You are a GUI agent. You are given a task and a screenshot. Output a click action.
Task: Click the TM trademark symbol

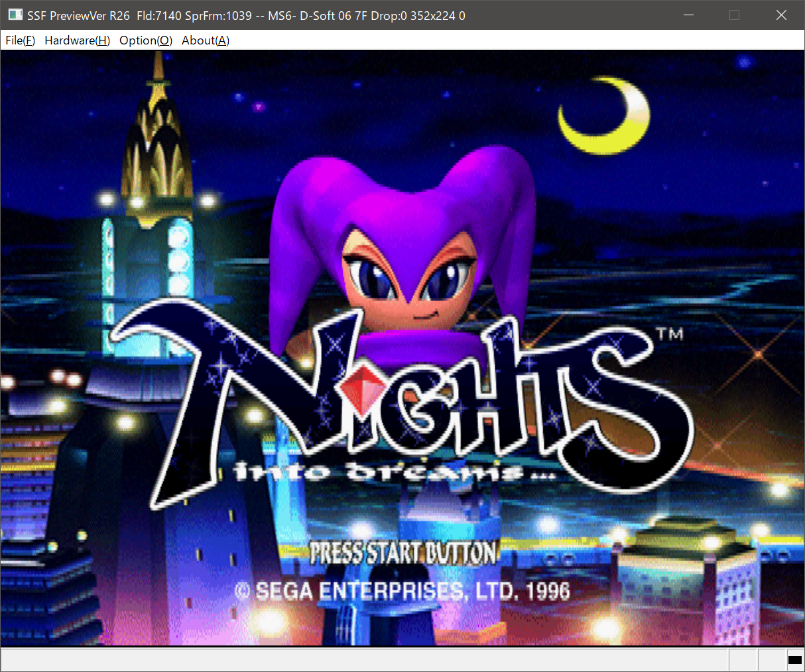(669, 334)
